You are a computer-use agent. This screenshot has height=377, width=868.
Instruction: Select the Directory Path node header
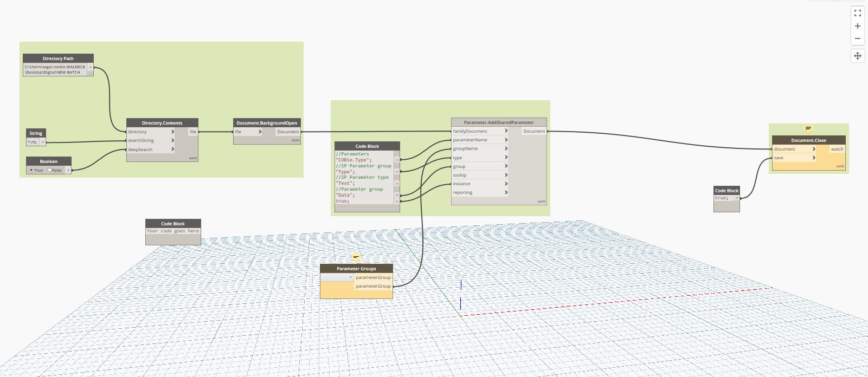58,58
